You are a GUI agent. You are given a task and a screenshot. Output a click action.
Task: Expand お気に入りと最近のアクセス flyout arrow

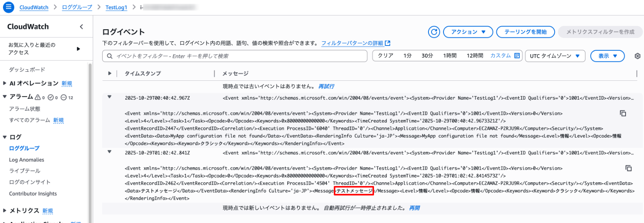coord(78,49)
